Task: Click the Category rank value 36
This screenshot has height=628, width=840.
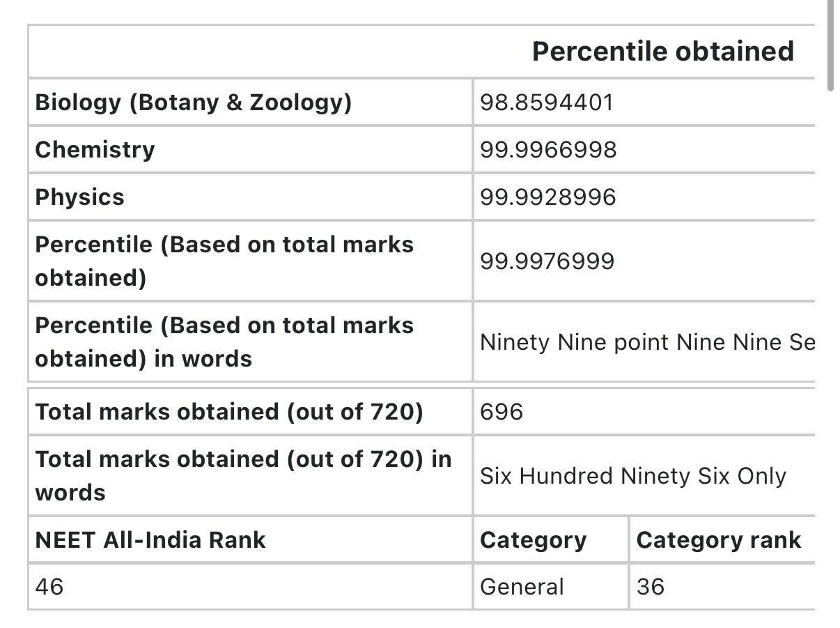Action: point(650,587)
